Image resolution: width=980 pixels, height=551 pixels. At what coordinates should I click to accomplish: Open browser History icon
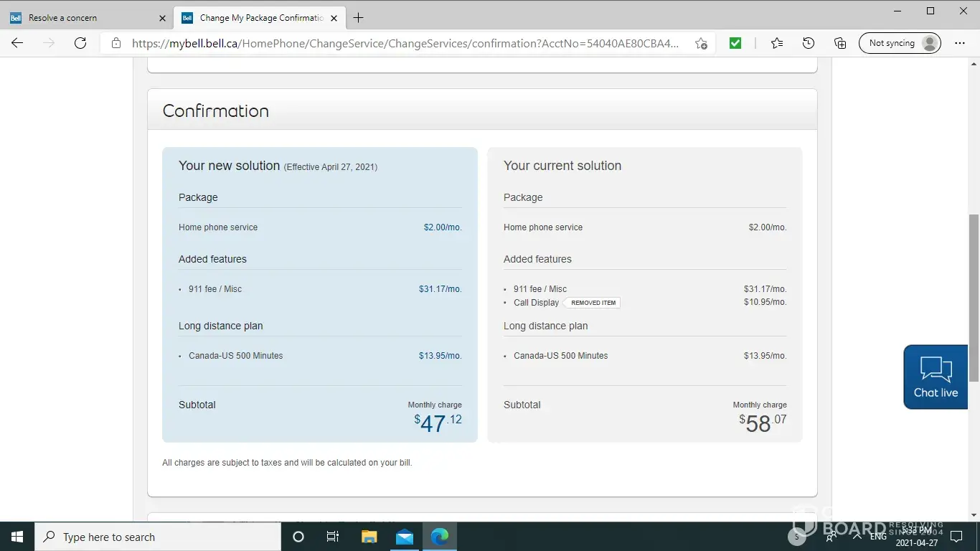(x=809, y=43)
